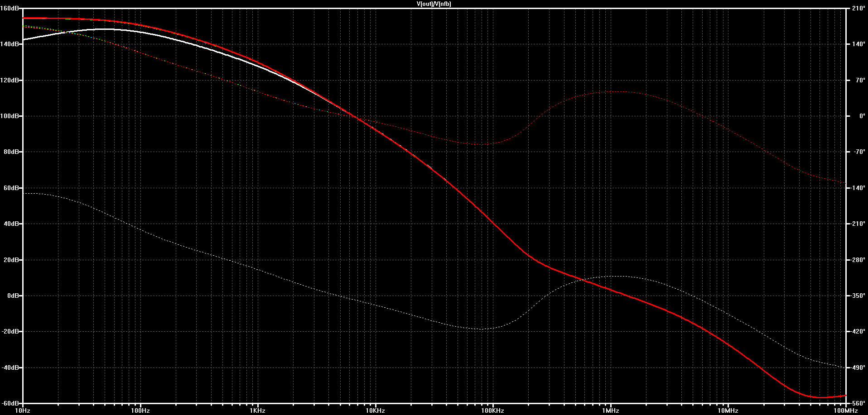Click the -280° phase axis label
Screen dimensions: 868x415
(x=858, y=260)
